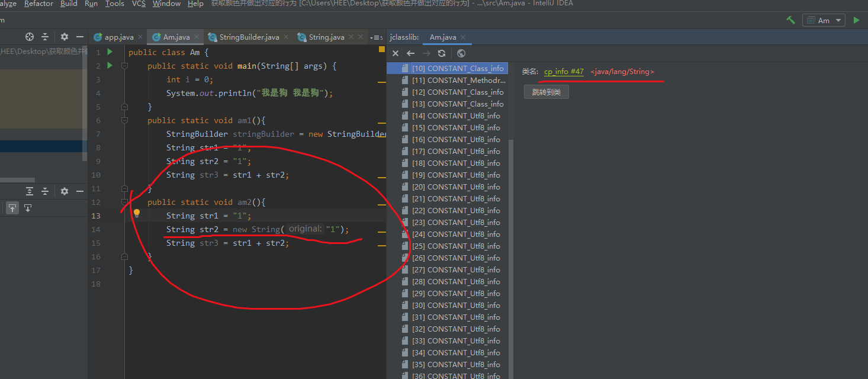Screen dimensions: 868x379
Task: Collapse the am1 method fold marker at line 6
Action: (x=124, y=120)
